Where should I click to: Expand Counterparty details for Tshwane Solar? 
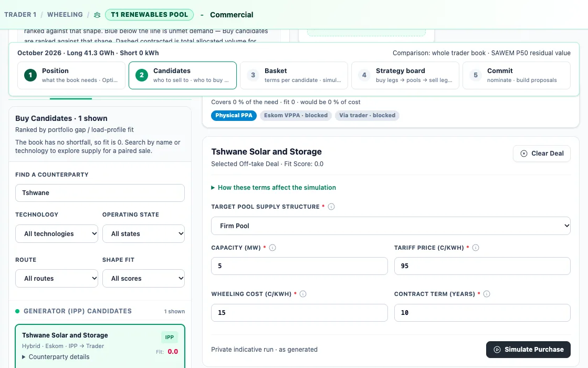tap(56, 357)
